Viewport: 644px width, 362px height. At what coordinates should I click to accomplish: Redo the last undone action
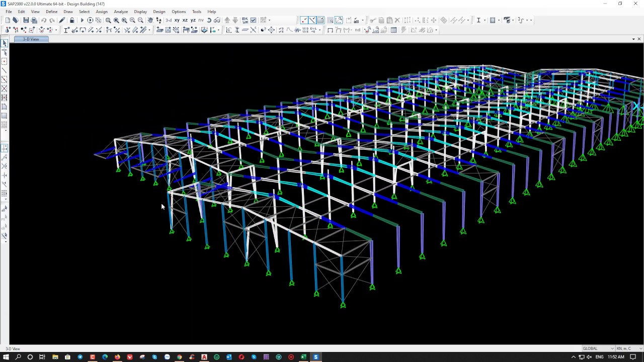click(x=52, y=20)
